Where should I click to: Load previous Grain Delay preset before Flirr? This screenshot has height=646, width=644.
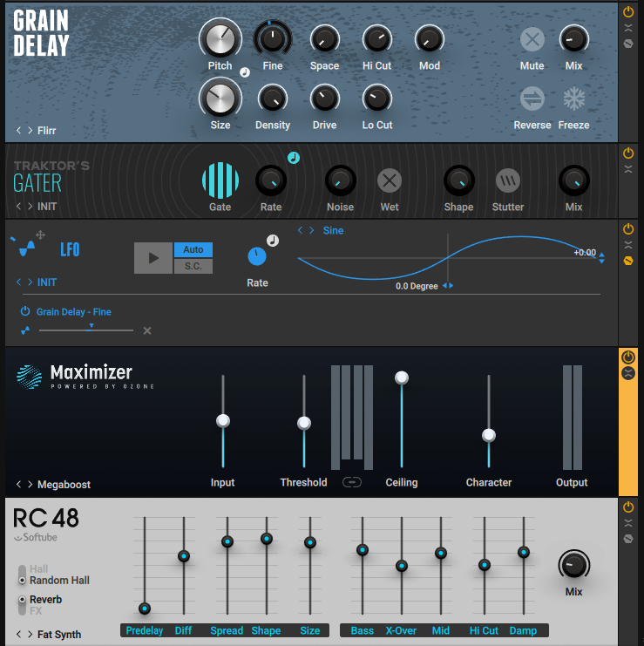pyautogui.click(x=18, y=130)
